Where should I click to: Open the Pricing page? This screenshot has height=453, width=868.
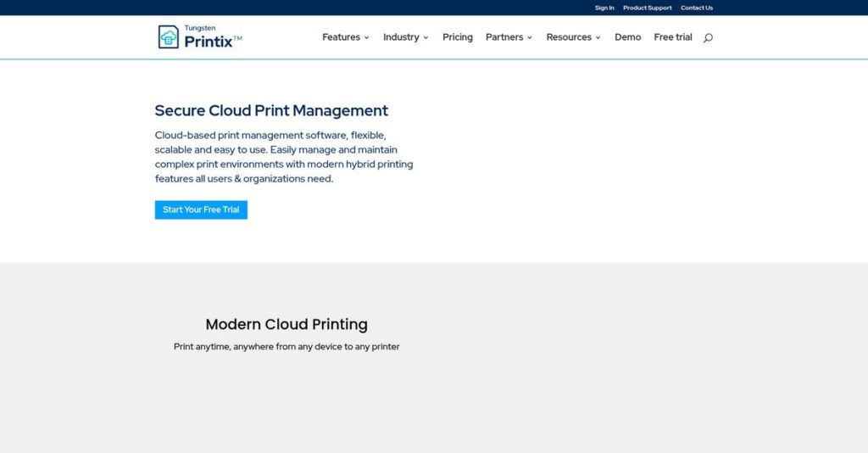point(457,37)
